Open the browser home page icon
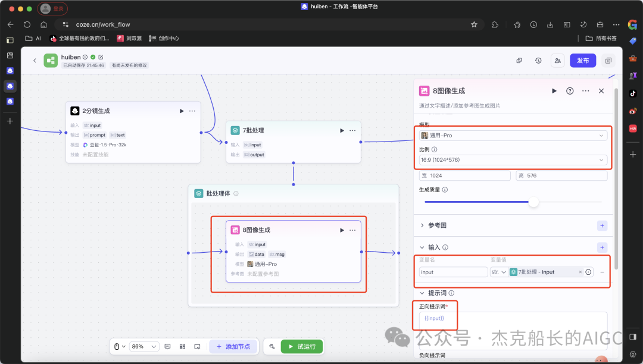Image resolution: width=643 pixels, height=364 pixels. click(x=44, y=24)
